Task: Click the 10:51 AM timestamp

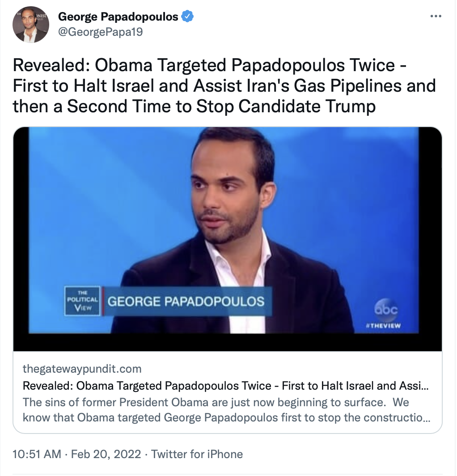Action: pyautogui.click(x=37, y=454)
